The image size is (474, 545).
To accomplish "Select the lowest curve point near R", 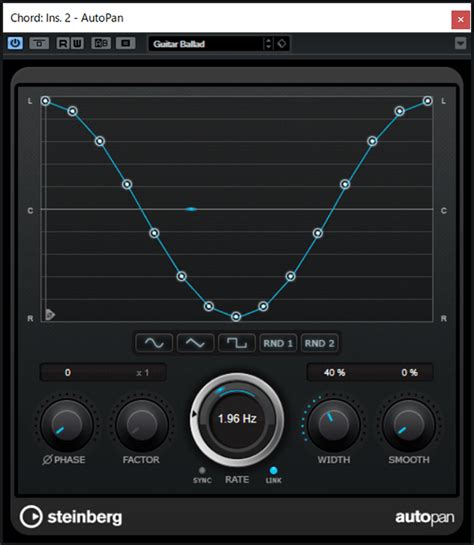I will coord(236,316).
